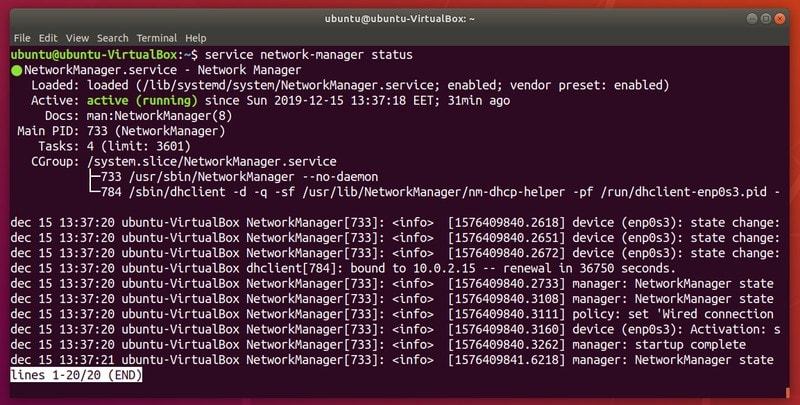Image resolution: width=800 pixels, height=405 pixels.
Task: Click the green 'active (running)' status text
Action: [x=144, y=100]
